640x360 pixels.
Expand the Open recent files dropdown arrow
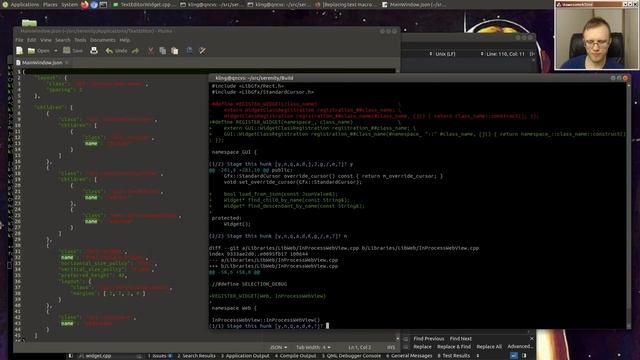click(56, 51)
